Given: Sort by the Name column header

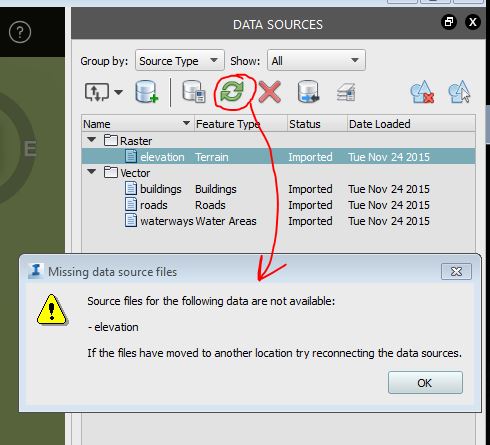Looking at the screenshot, I should [137, 124].
